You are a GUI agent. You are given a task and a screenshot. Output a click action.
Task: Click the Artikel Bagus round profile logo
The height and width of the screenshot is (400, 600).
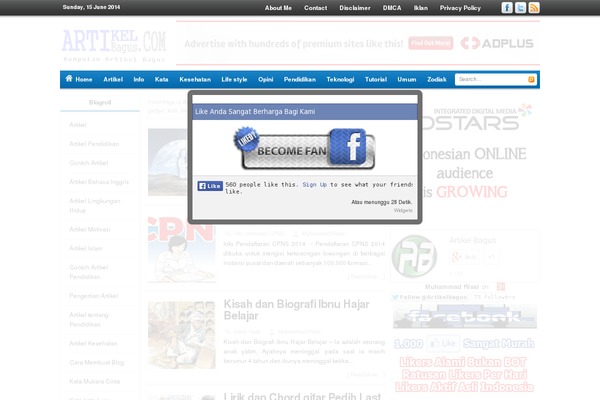(x=414, y=256)
